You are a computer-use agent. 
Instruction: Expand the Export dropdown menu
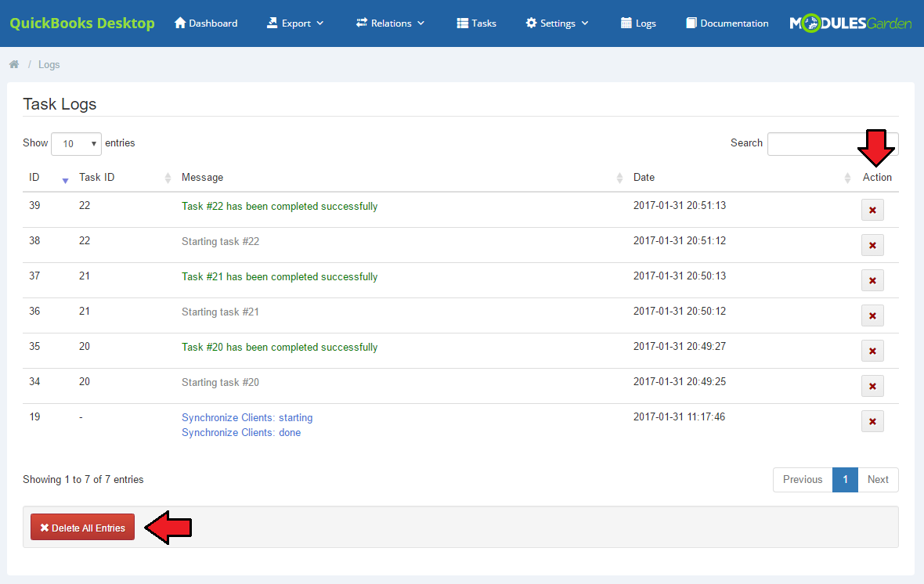tap(295, 23)
